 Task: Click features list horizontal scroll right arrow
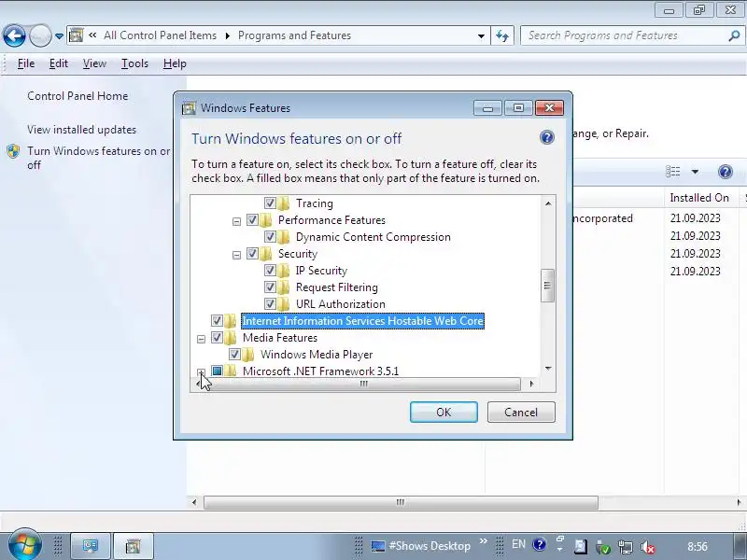pos(531,384)
